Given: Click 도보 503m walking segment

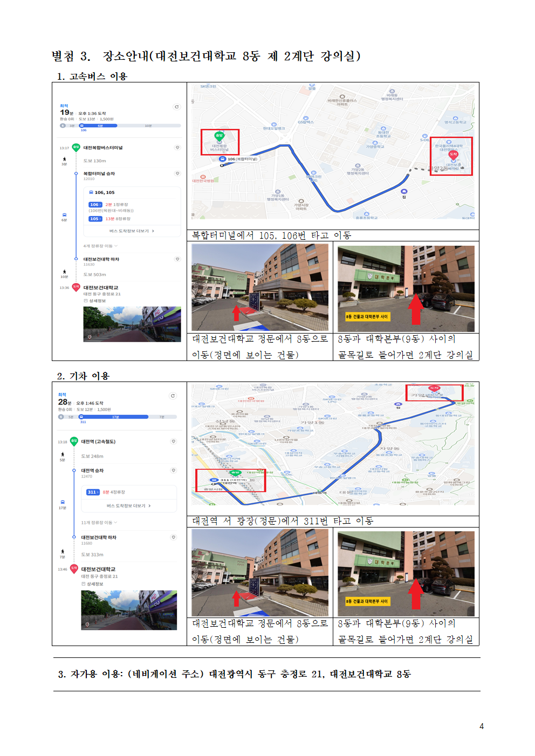Looking at the screenshot, I should pos(94,274).
